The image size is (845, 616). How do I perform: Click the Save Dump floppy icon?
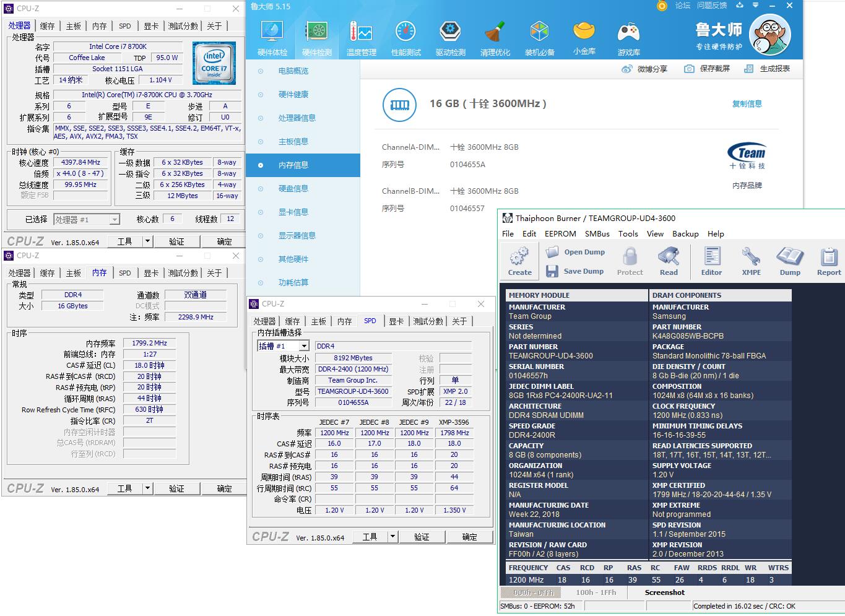tap(552, 271)
